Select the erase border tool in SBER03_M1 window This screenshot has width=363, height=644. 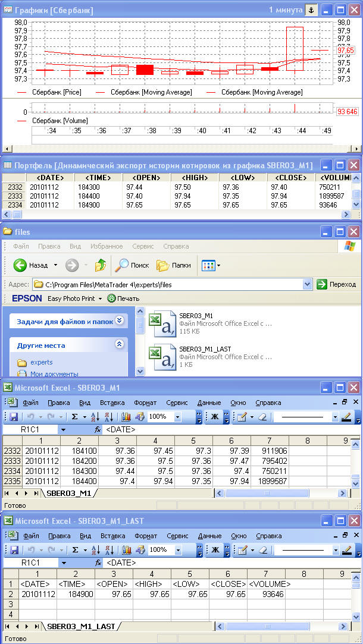262,417
